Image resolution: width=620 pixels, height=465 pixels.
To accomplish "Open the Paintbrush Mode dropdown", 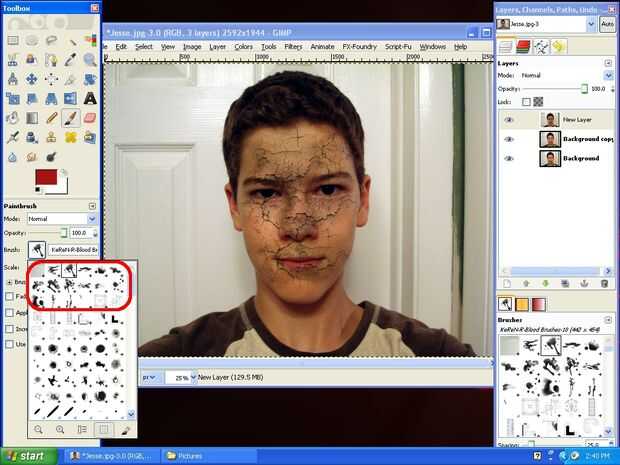I will click(x=62, y=219).
